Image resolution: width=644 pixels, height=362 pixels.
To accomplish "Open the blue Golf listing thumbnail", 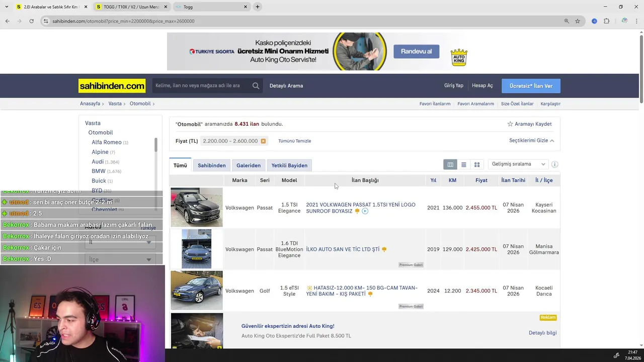I will pos(197,290).
